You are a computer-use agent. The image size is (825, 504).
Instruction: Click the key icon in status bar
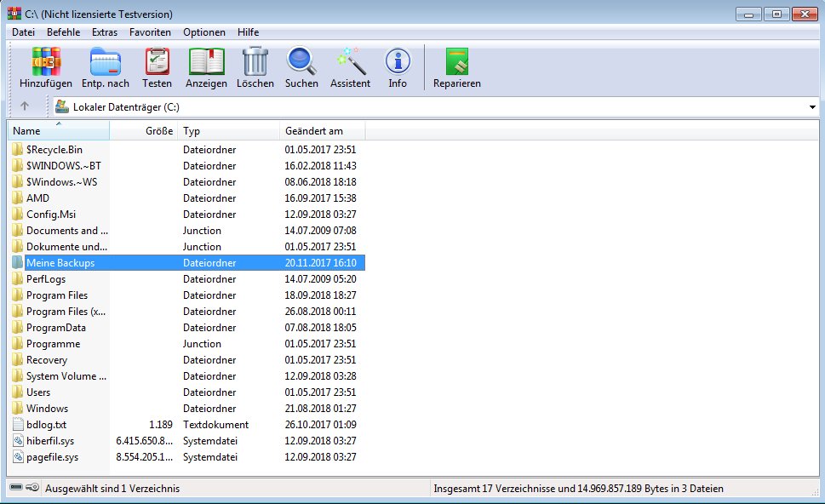(x=32, y=488)
